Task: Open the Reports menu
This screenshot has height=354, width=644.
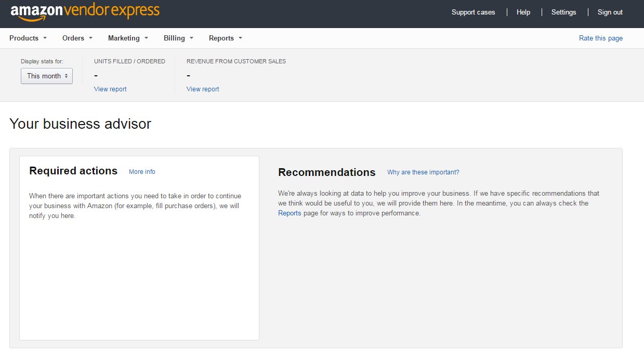Action: pyautogui.click(x=226, y=38)
